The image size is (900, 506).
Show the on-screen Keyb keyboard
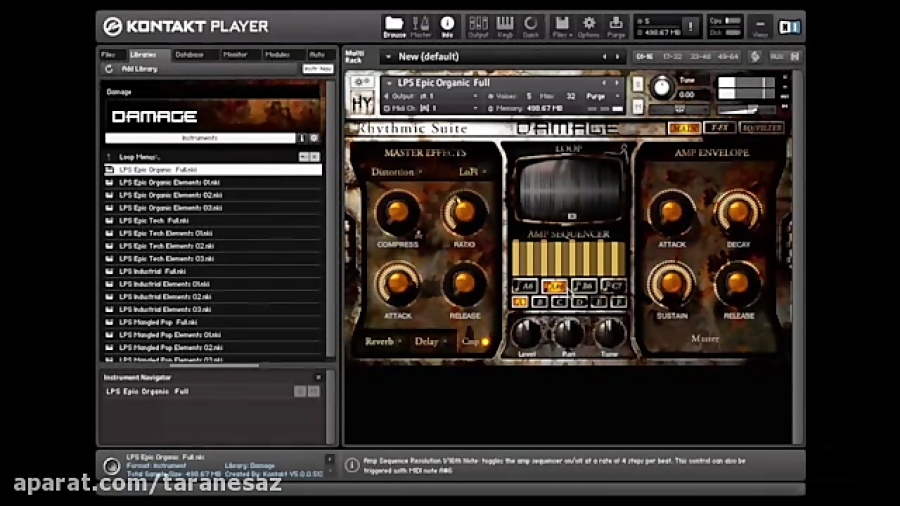coord(505,26)
